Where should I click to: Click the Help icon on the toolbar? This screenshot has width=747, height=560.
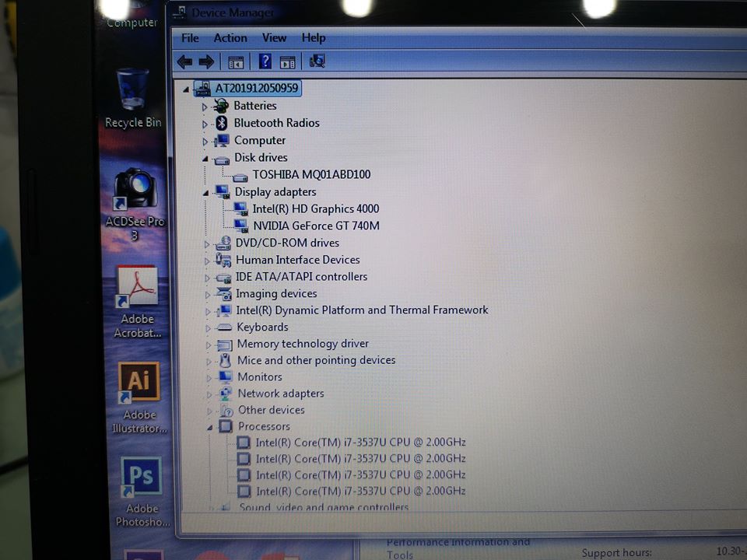coord(265,61)
